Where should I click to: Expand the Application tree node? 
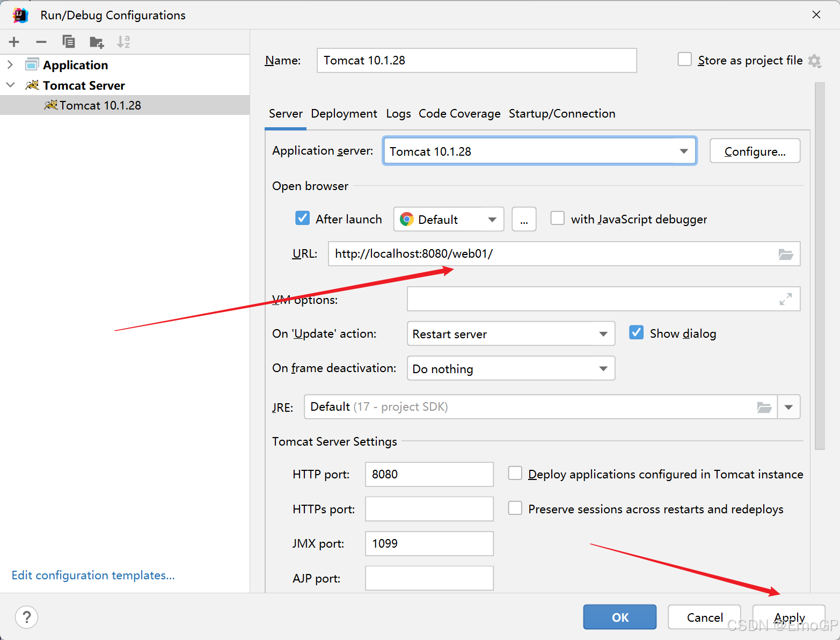[x=10, y=64]
